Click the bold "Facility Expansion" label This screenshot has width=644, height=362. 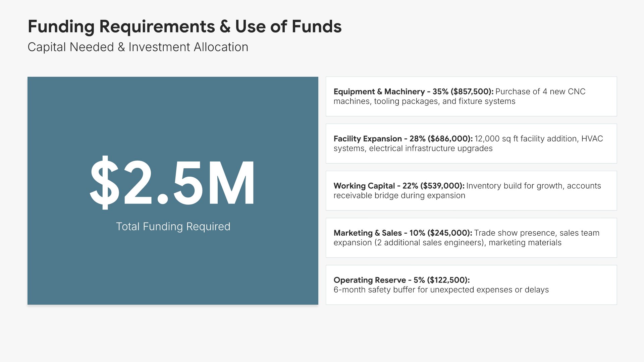pos(368,139)
